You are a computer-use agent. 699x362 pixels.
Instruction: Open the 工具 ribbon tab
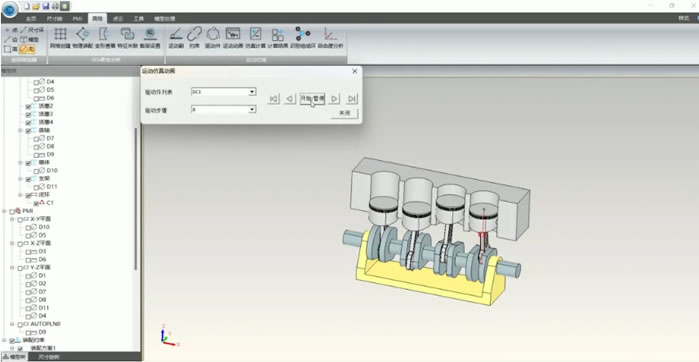(139, 19)
